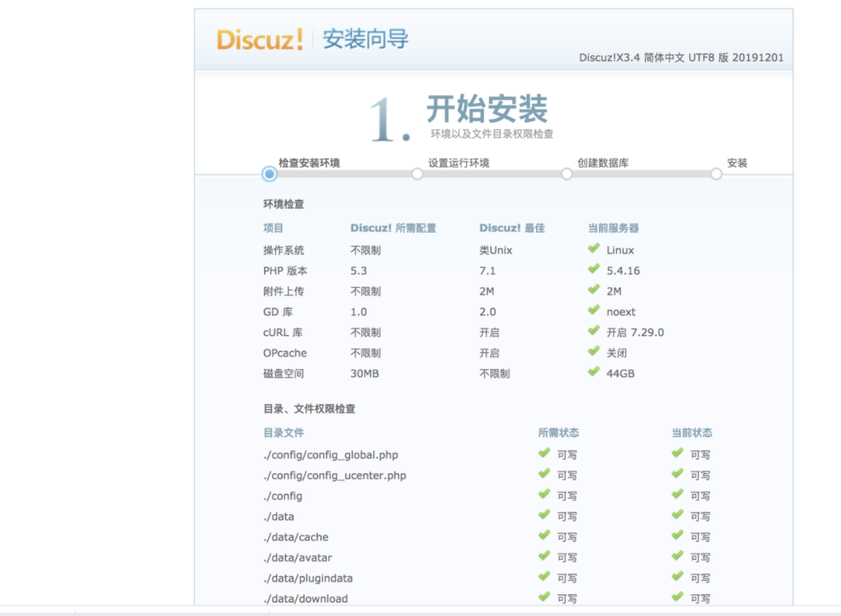Click the 安装向导 title text

[x=365, y=39]
